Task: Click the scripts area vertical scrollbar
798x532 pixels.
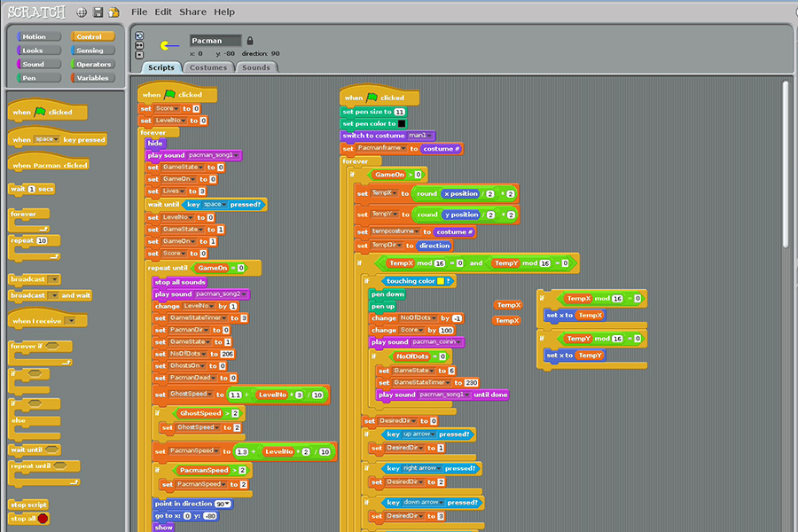Action: point(786,165)
